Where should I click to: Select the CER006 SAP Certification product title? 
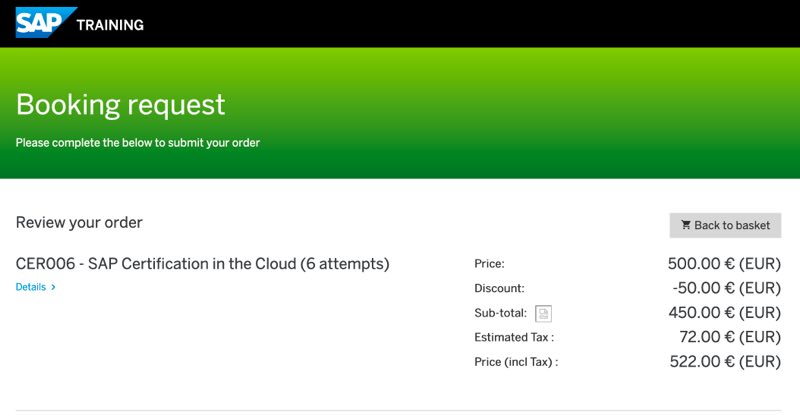[x=202, y=264]
